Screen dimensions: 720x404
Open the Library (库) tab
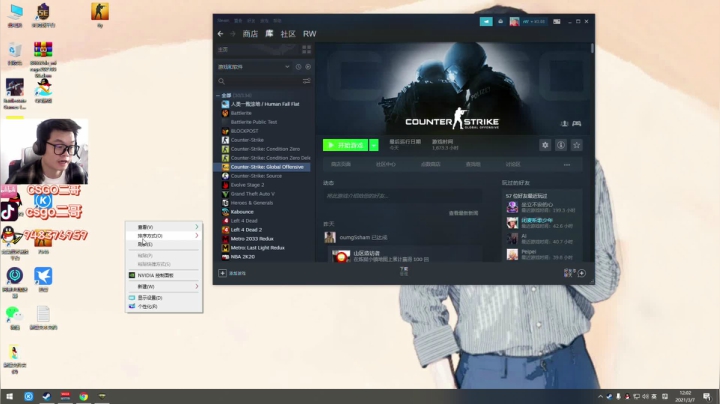(269, 34)
